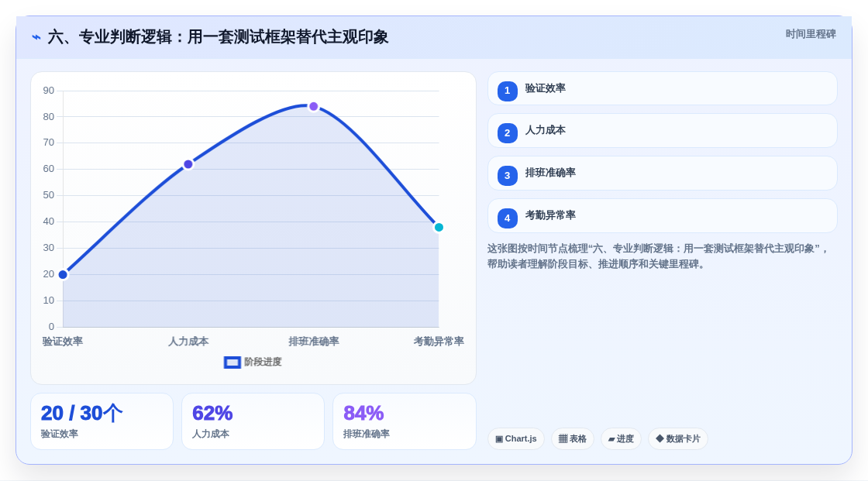Click the x-axis label 考勤异常率
868x481 pixels.
[439, 342]
